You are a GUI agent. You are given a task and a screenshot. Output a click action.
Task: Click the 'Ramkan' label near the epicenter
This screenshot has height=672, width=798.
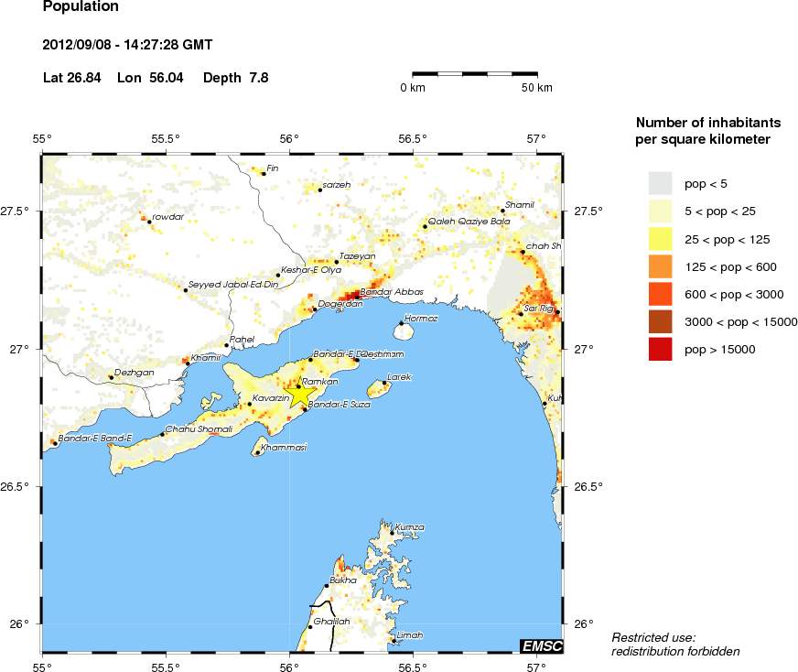(320, 381)
